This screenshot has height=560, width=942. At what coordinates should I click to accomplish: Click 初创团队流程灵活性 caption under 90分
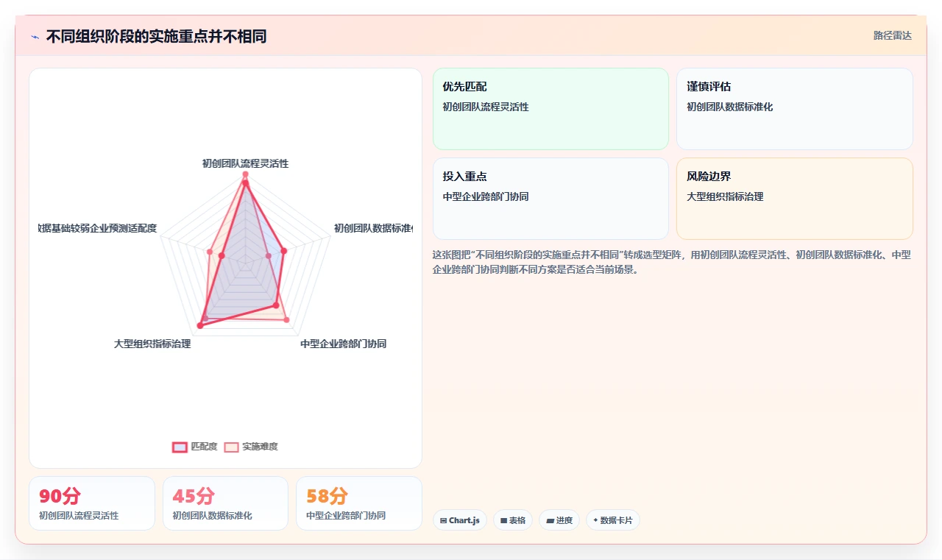click(x=79, y=516)
